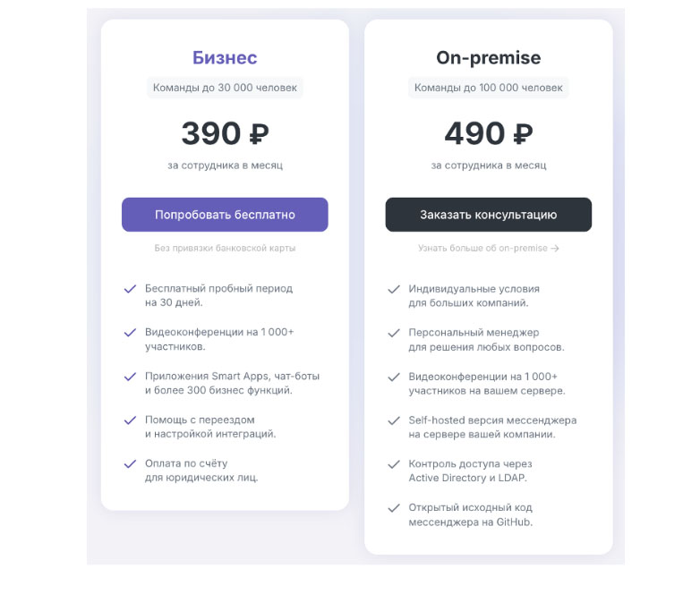Click checkmark next to "Оплата по счёту"
This screenshot has height=594, width=700.
tap(130, 463)
